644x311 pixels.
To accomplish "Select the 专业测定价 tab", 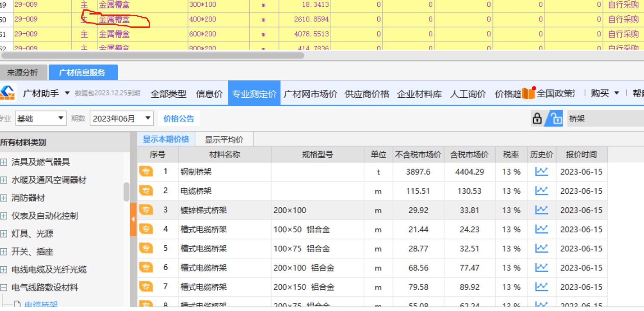I will (x=254, y=93).
